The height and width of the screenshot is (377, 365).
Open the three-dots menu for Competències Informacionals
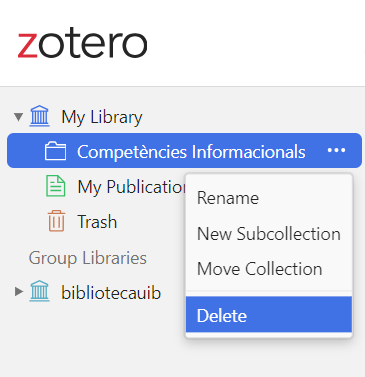click(336, 150)
